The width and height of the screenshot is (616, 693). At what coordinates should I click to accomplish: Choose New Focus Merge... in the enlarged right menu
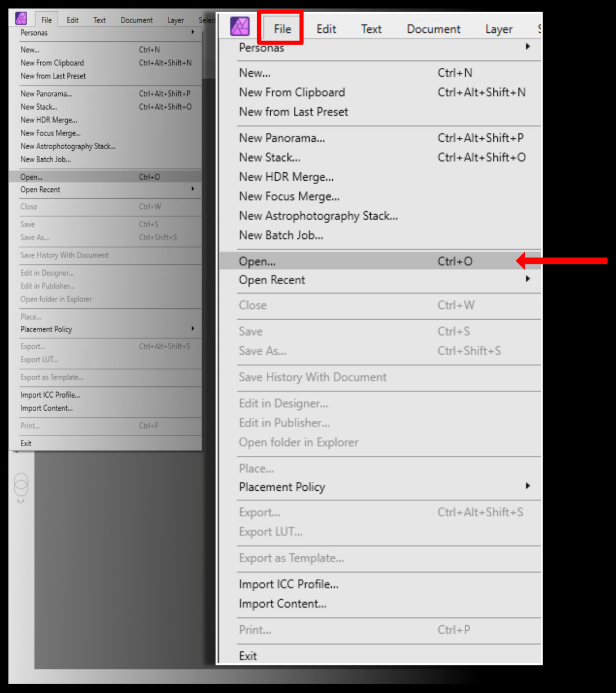point(379,197)
